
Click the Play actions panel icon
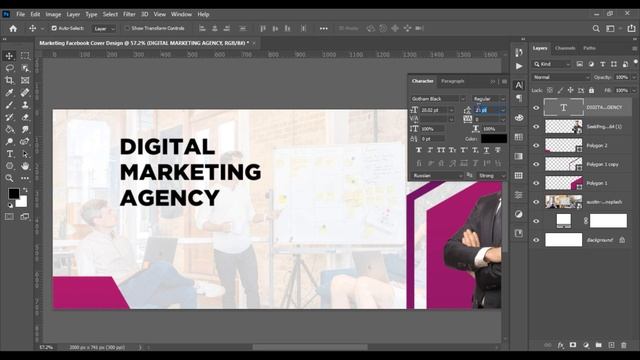519,66
